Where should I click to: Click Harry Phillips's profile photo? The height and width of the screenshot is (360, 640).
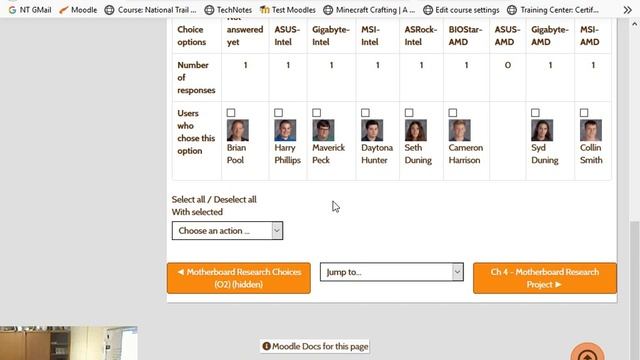[x=285, y=130]
